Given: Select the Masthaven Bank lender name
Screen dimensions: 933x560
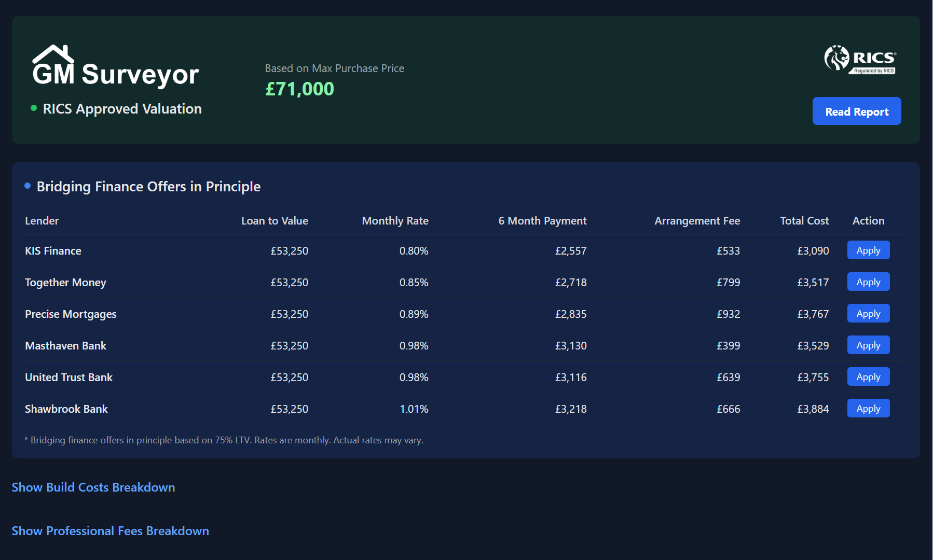Looking at the screenshot, I should pyautogui.click(x=65, y=346).
